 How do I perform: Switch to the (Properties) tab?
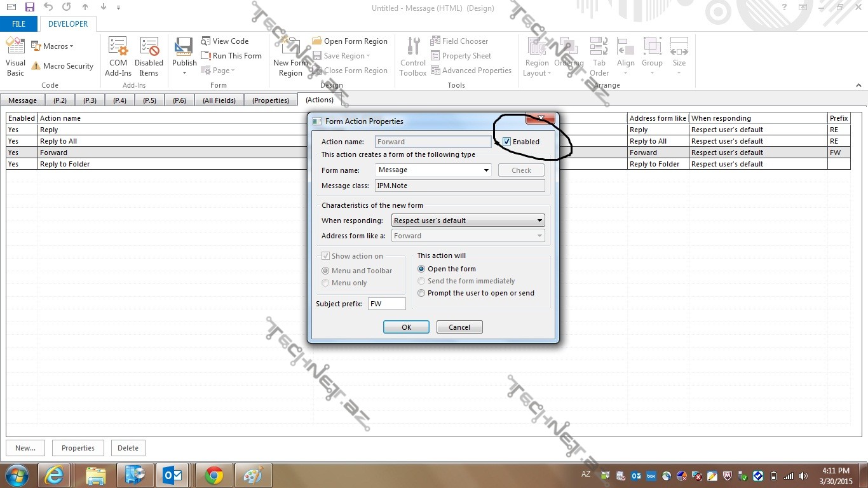(x=270, y=100)
